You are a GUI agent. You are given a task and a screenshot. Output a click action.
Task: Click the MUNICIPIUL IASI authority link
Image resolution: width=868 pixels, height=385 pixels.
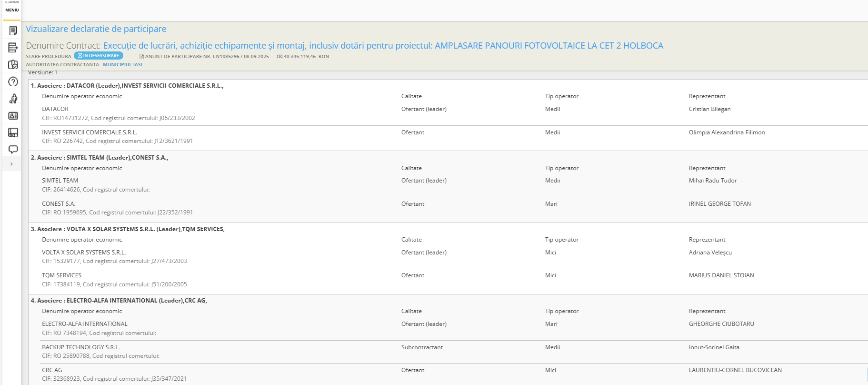point(122,65)
